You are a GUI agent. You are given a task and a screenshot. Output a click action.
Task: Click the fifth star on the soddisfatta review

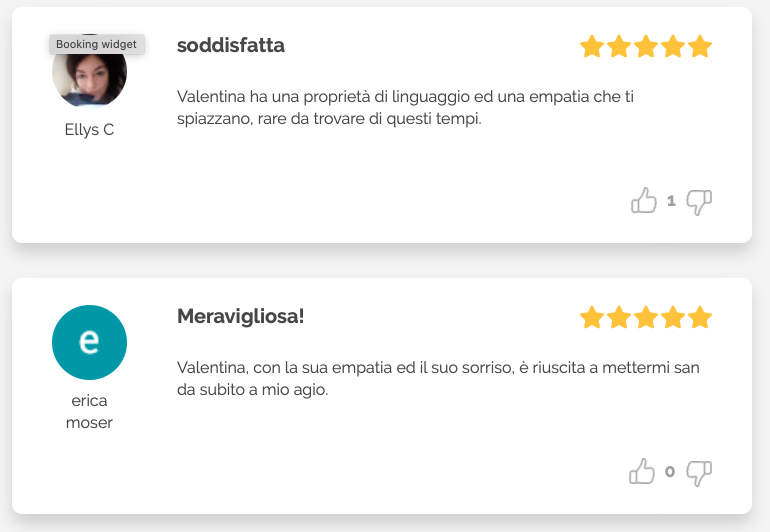(x=699, y=46)
